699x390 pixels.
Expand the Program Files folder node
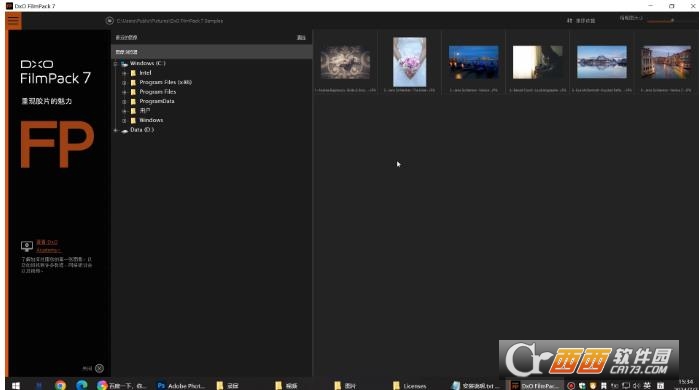click(124, 92)
